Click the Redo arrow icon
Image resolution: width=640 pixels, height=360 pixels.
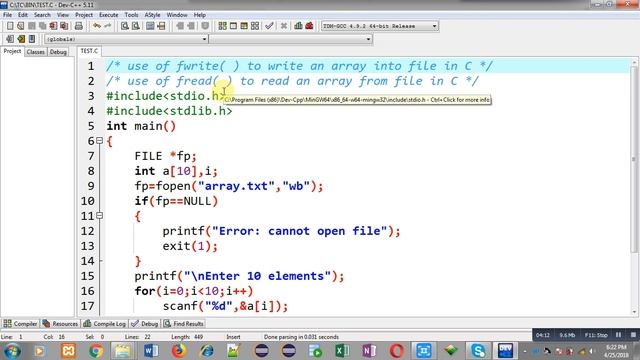click(108, 26)
